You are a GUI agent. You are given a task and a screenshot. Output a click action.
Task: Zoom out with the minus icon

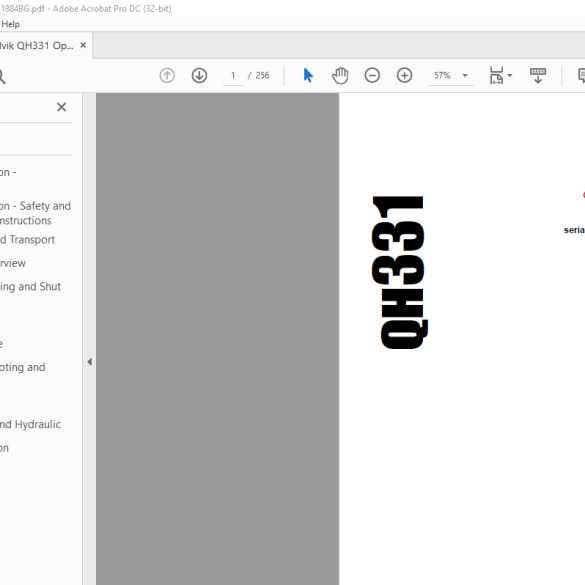coord(372,76)
